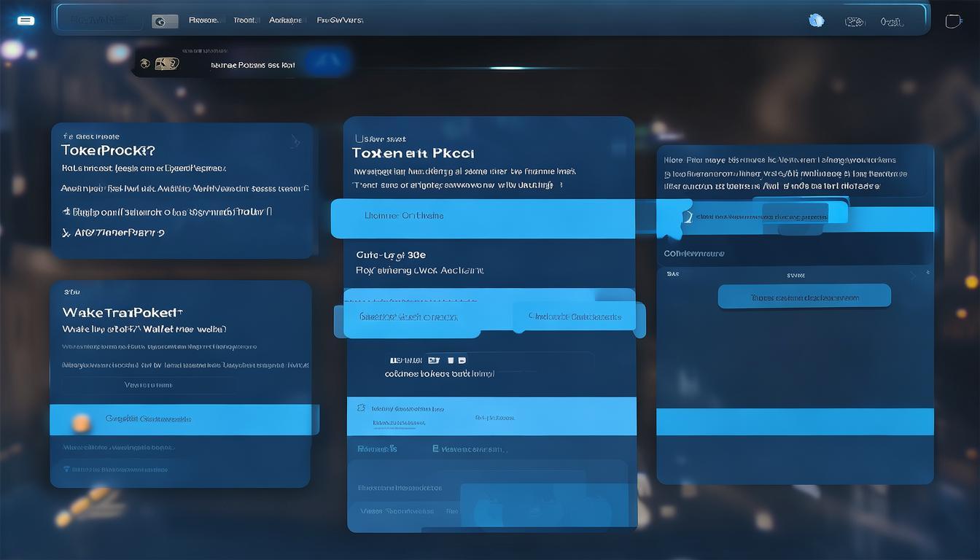980x560 pixels.
Task: Click the glowing progress line below top bar
Action: (x=507, y=68)
